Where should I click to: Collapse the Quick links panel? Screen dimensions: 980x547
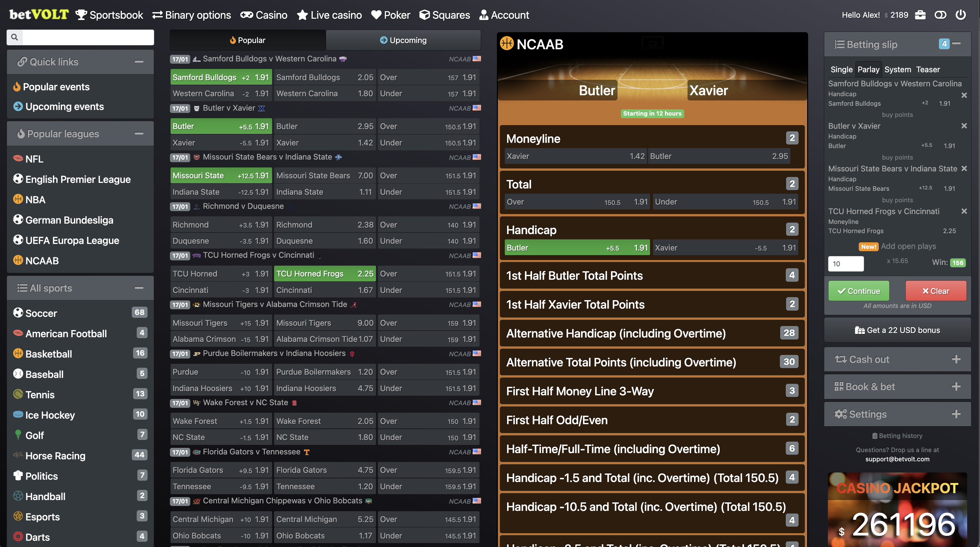point(139,62)
